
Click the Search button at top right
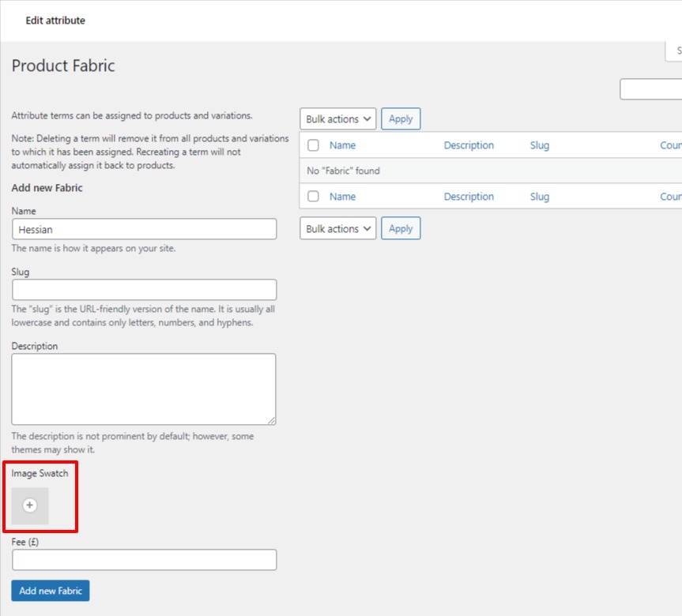click(677, 51)
